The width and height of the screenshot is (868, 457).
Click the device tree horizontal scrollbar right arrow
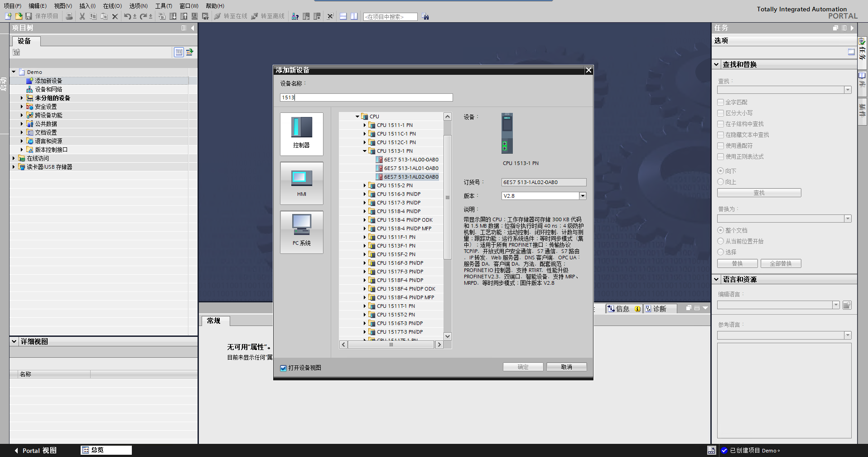click(x=439, y=345)
